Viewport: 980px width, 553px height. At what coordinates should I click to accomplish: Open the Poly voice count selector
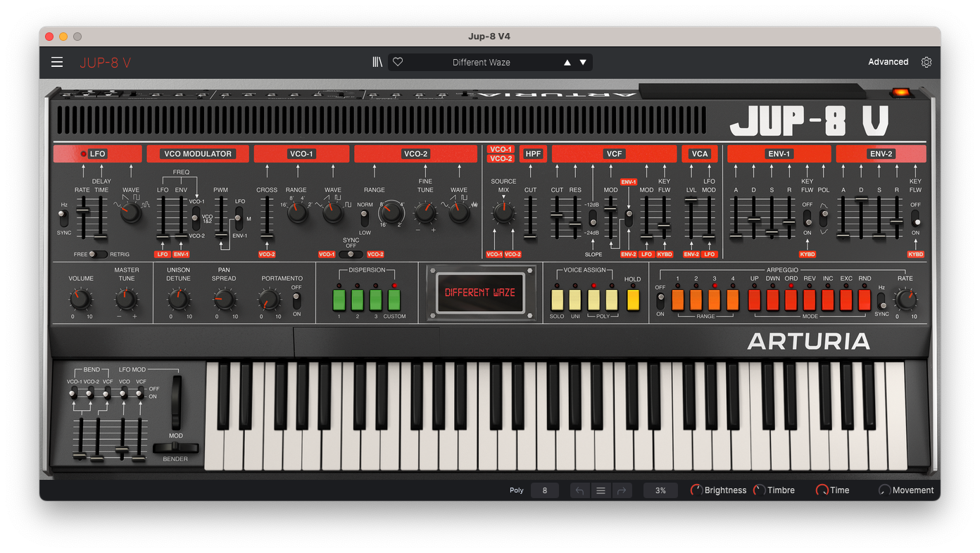coord(545,490)
